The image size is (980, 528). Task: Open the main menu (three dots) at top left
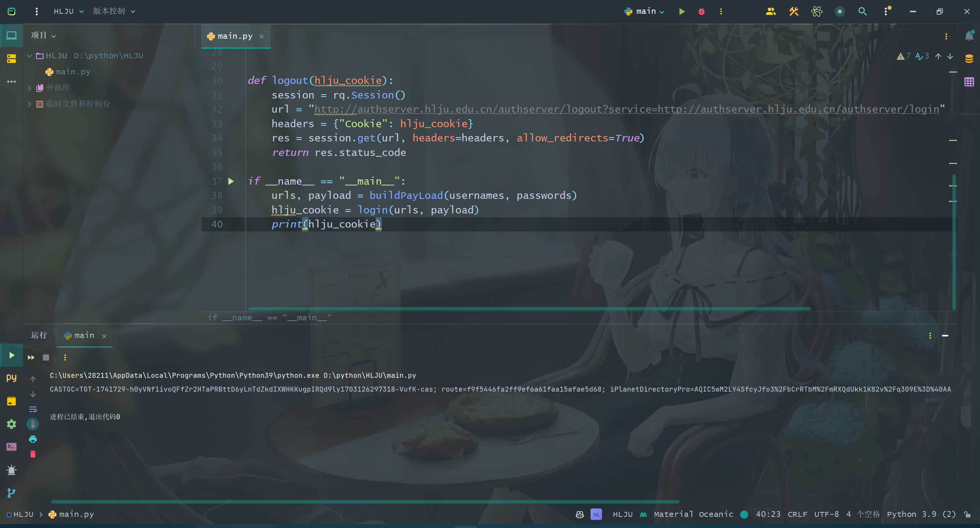pos(37,11)
